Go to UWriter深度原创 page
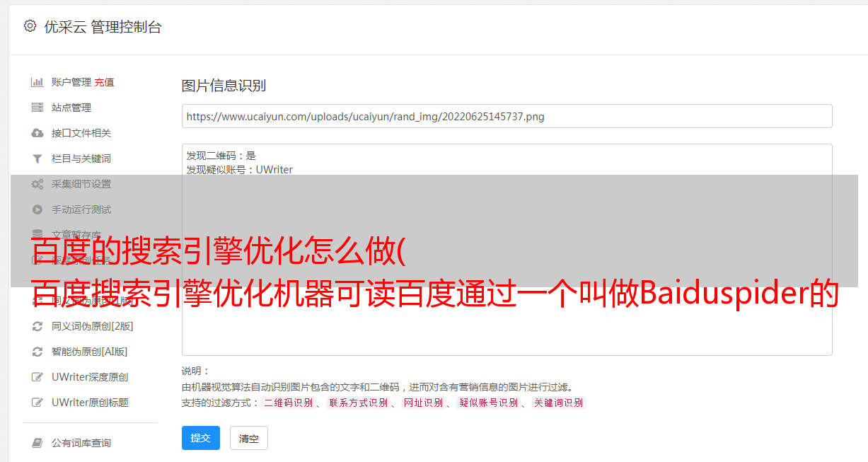 tap(90, 377)
